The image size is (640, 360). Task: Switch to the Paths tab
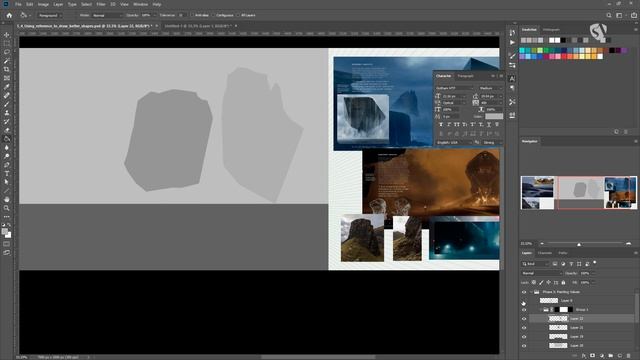(x=562, y=253)
